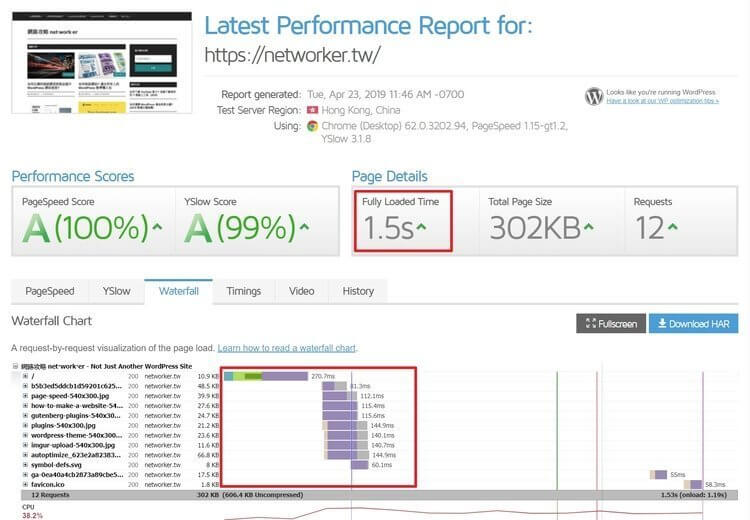Open the WP optimization tips link

[662, 101]
